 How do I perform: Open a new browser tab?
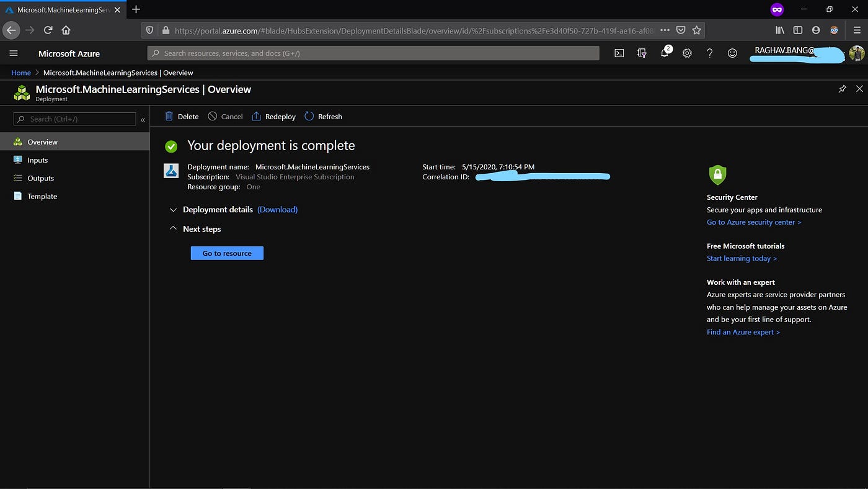click(x=136, y=9)
